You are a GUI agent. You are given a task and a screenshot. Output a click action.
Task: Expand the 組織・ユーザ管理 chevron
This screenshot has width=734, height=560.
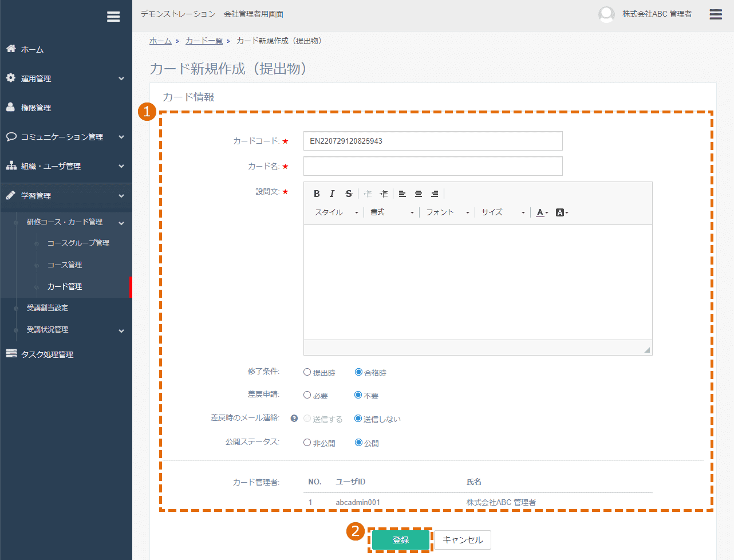tap(121, 166)
